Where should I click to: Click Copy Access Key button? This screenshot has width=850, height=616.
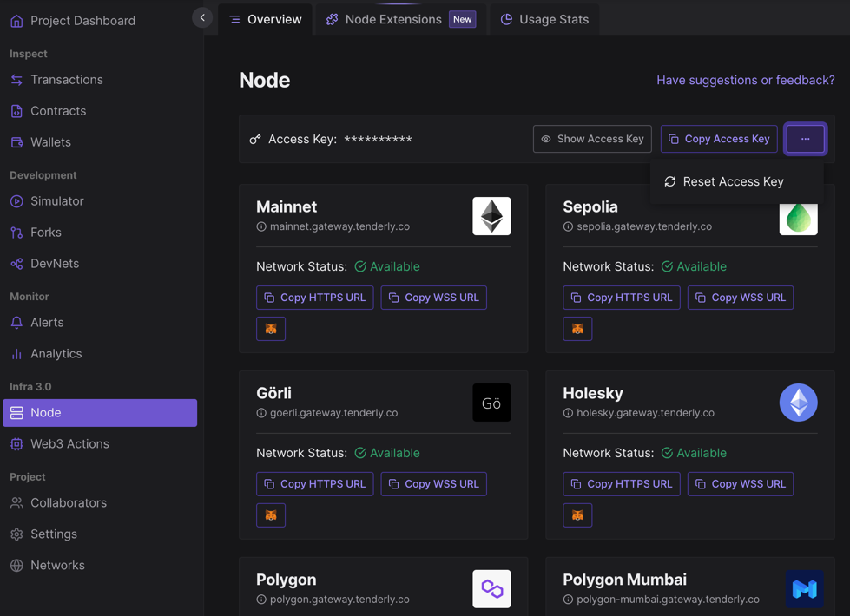[719, 139]
